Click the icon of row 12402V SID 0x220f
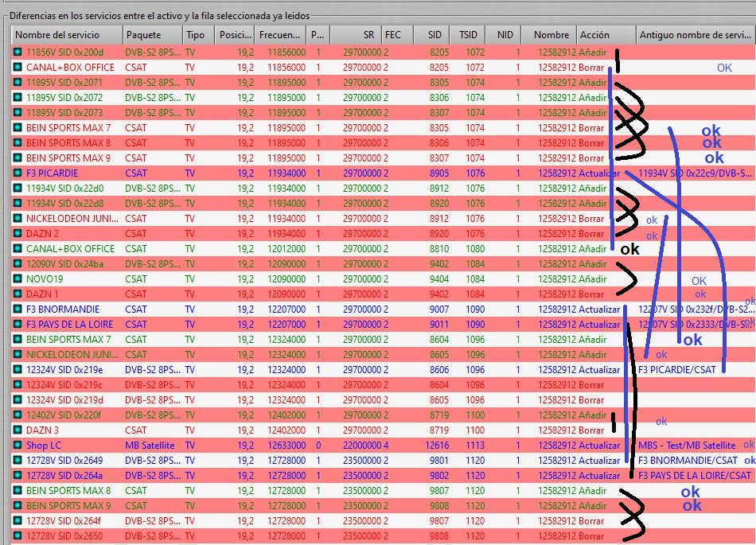756x545 pixels. (x=18, y=415)
